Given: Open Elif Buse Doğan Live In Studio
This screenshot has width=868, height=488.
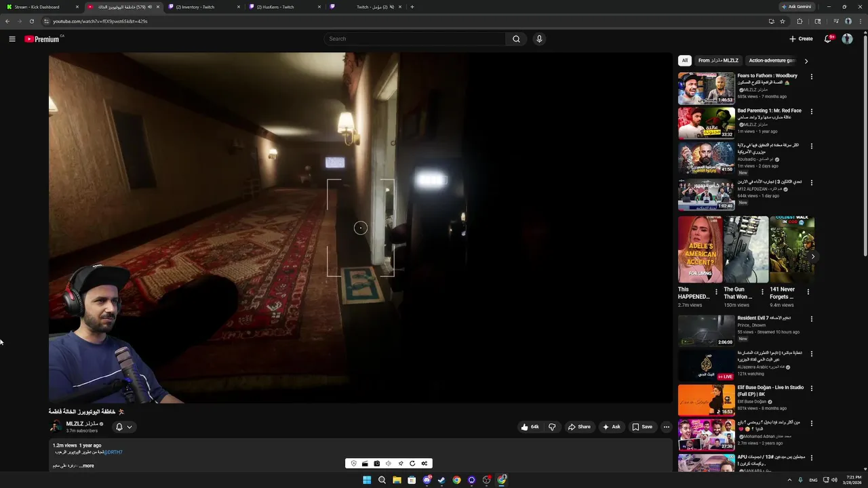Looking at the screenshot, I should [706, 401].
